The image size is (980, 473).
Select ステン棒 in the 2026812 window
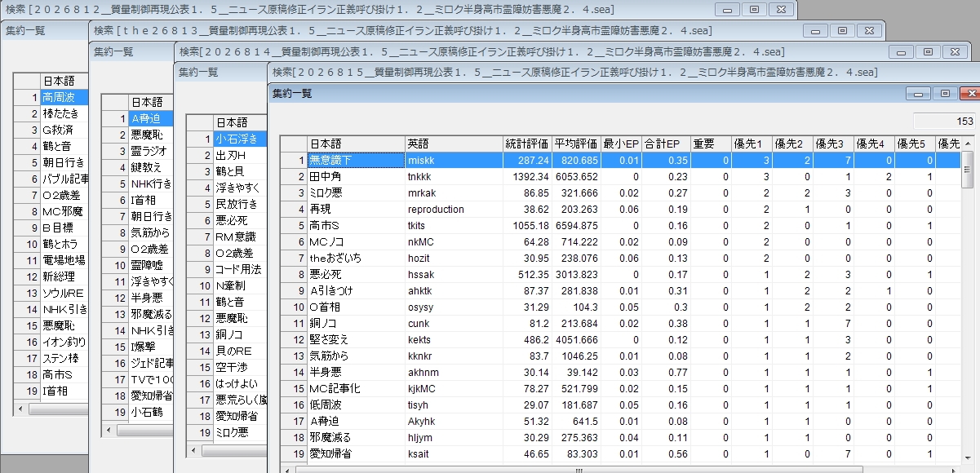pyautogui.click(x=64, y=358)
